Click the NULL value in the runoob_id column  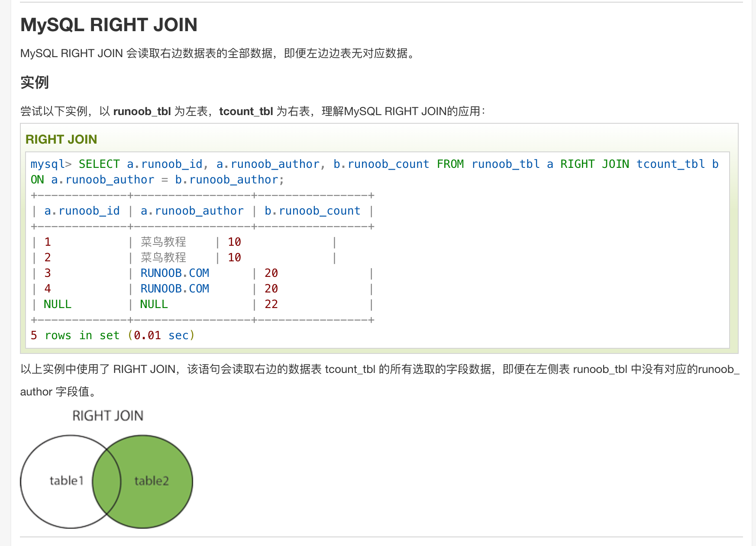point(58,305)
